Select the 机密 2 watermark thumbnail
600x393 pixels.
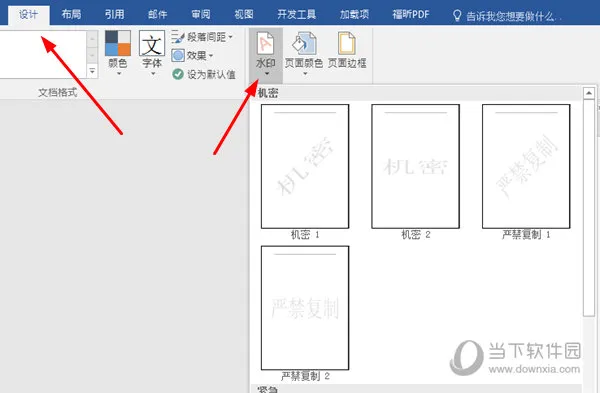416,166
